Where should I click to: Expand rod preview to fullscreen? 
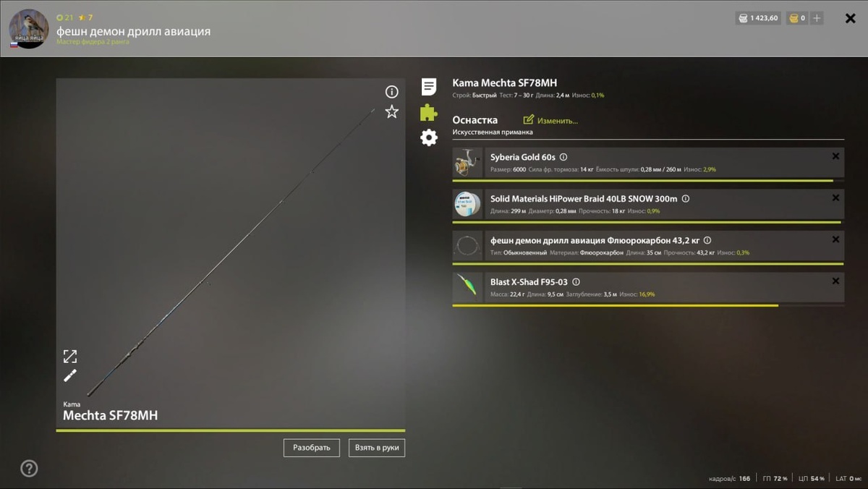coord(70,356)
